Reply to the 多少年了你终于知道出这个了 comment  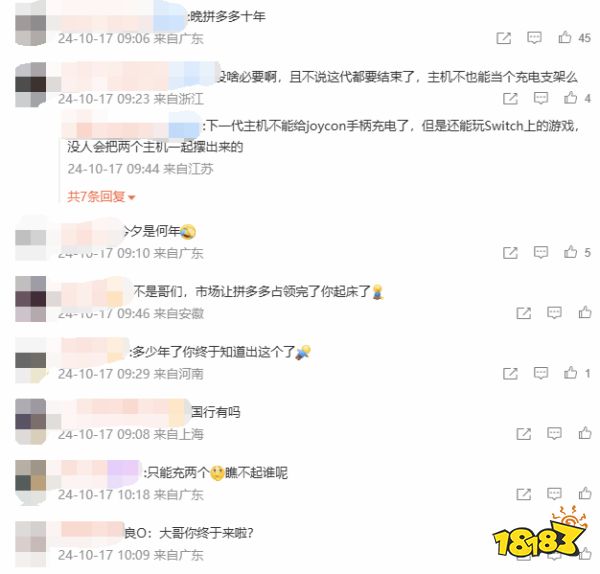(541, 373)
